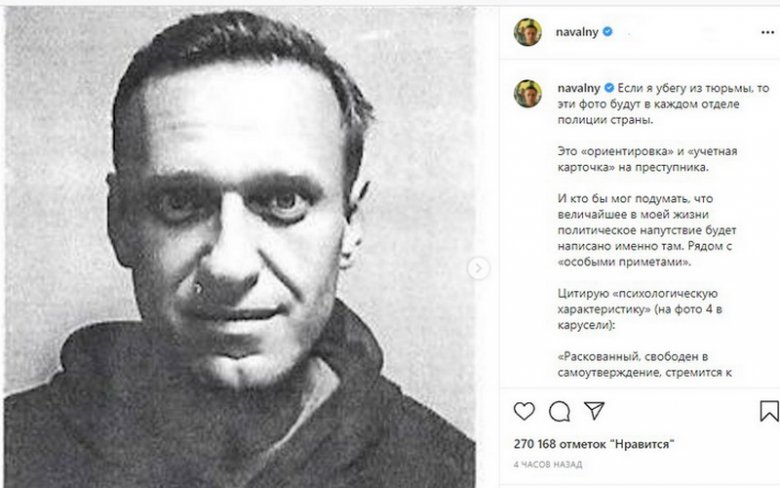Click the "4 часов назад" timestamp
Screen dimensions: 780x488
tap(547, 465)
